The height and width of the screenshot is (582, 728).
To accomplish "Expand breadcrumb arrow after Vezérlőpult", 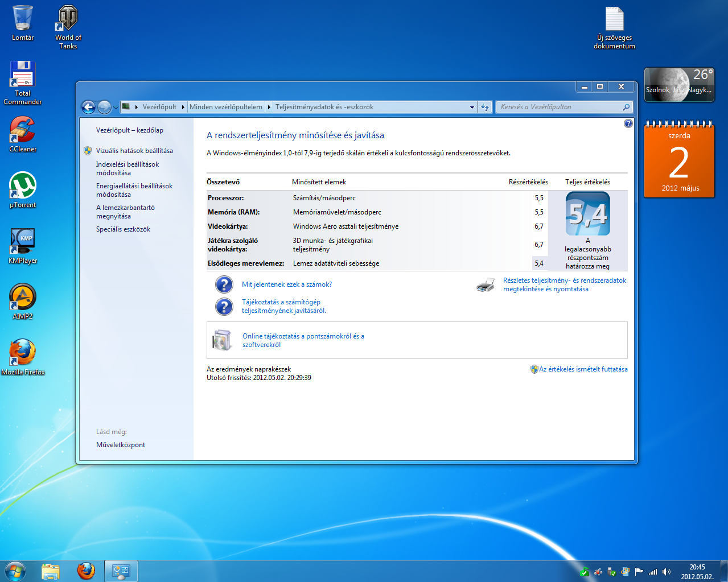I will tap(183, 107).
